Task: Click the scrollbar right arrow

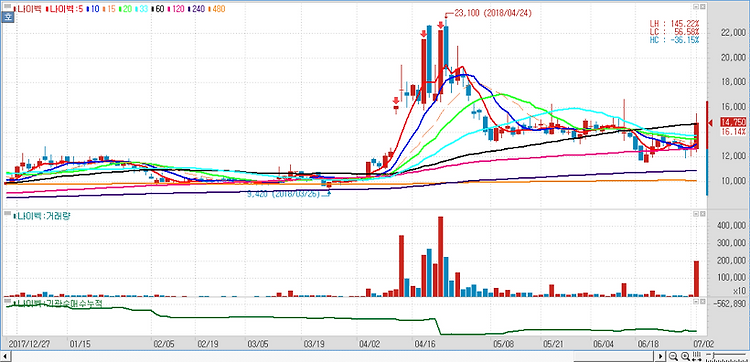Action: (661, 356)
